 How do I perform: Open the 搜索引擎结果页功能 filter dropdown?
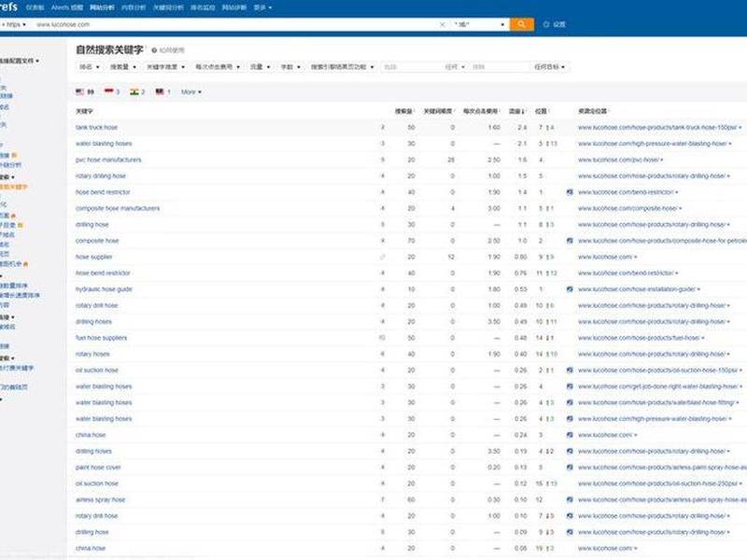point(342,67)
